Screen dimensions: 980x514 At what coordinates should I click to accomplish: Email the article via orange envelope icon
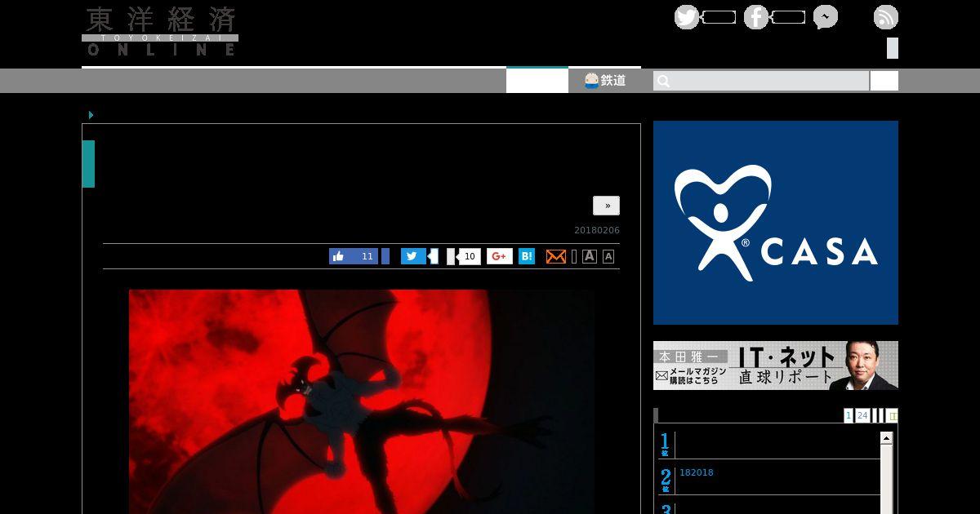(x=556, y=256)
